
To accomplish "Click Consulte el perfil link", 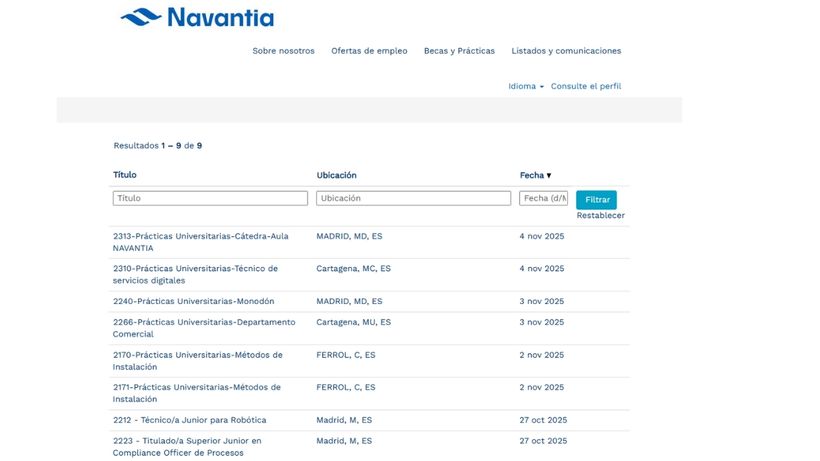I will (x=586, y=86).
